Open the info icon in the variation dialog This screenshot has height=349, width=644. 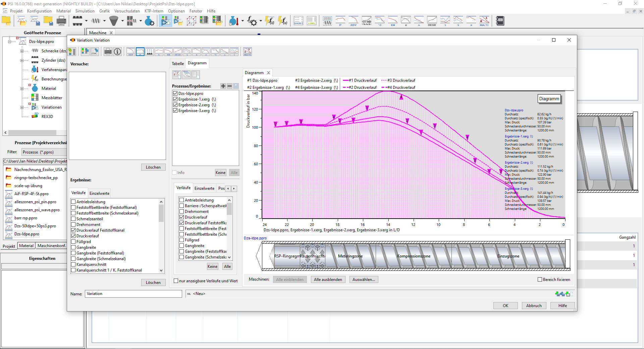coord(117,52)
